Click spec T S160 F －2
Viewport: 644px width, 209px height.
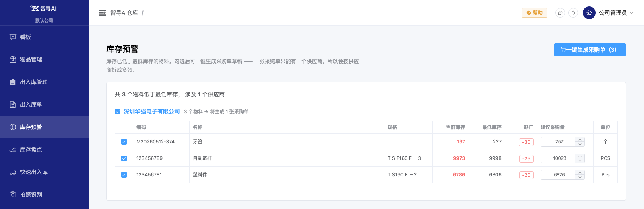click(402, 175)
